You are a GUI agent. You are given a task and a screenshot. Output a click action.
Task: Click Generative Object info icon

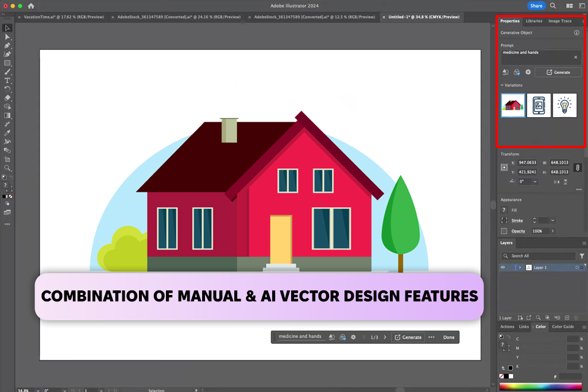(x=577, y=33)
